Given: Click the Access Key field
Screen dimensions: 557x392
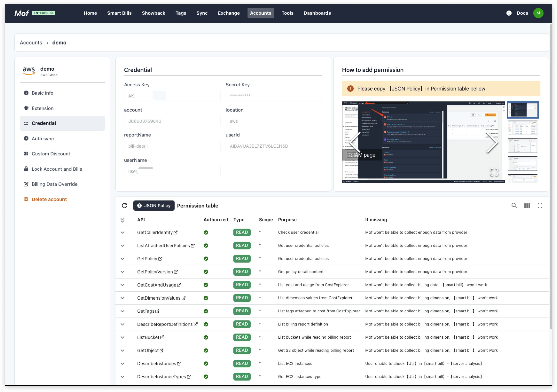Looking at the screenshot, I should click(172, 96).
